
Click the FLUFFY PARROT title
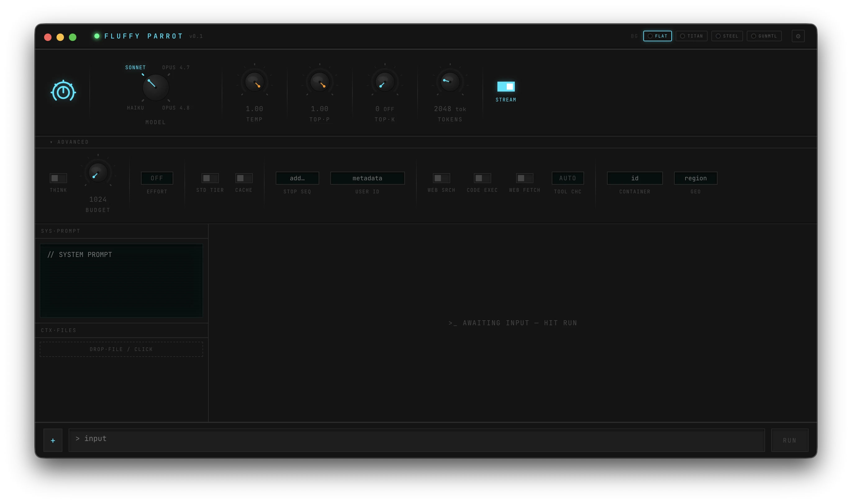(144, 36)
